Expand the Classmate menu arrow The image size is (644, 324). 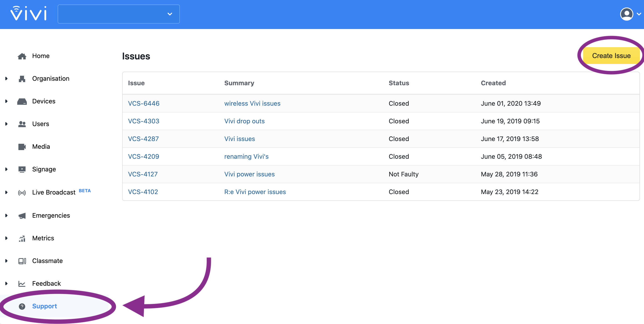coord(7,261)
